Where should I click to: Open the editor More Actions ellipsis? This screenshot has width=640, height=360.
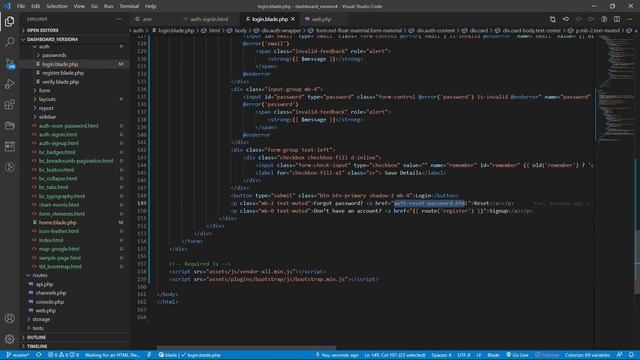pos(629,19)
